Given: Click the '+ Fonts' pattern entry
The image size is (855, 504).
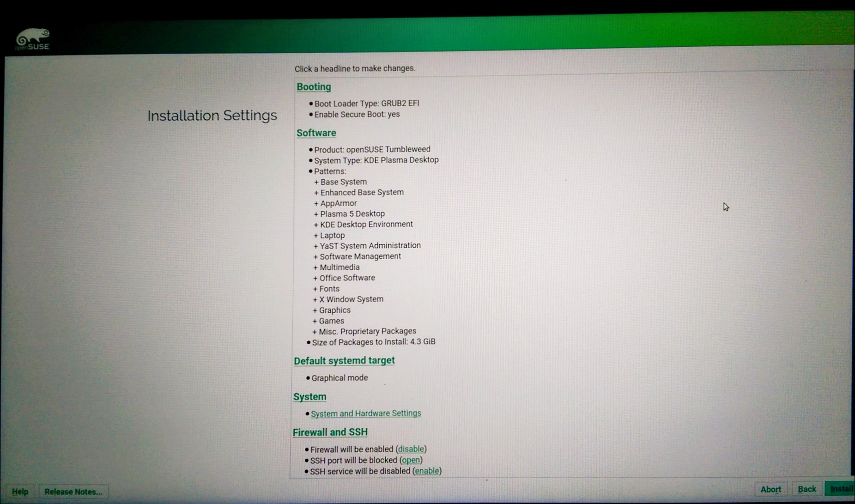Looking at the screenshot, I should [x=326, y=289].
